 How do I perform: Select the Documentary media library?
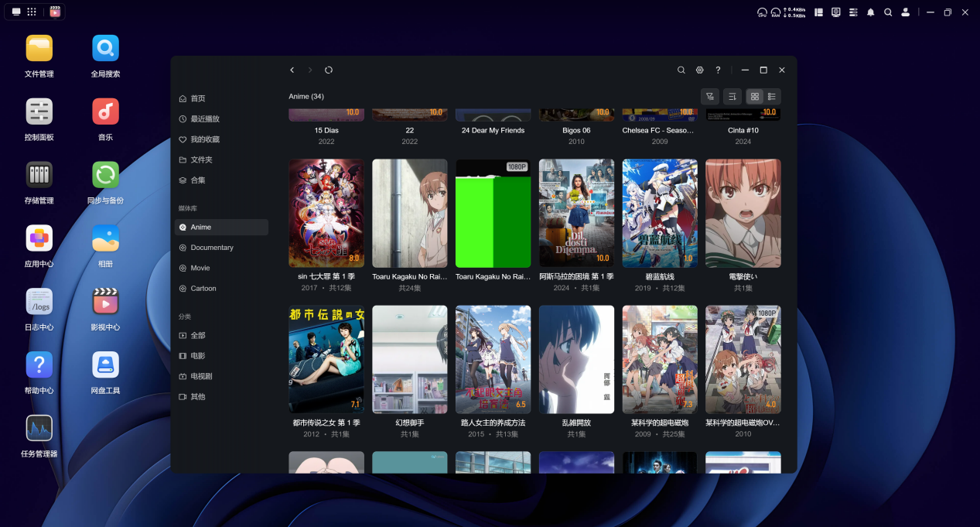(221, 248)
